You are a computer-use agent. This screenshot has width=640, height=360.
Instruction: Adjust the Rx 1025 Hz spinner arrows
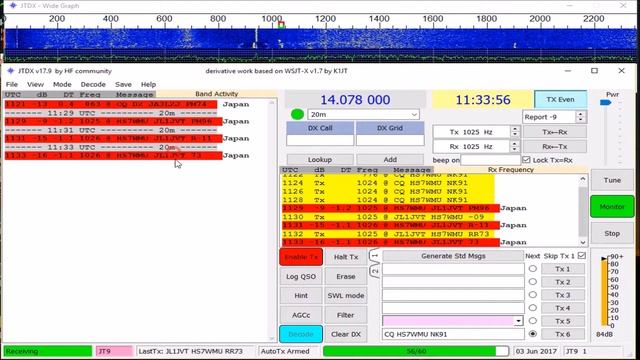tap(515, 147)
